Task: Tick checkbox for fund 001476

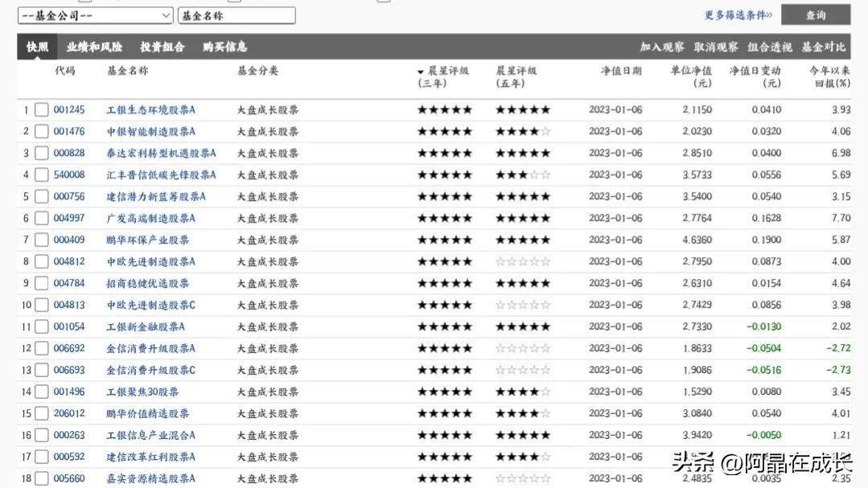Action: coord(42,131)
